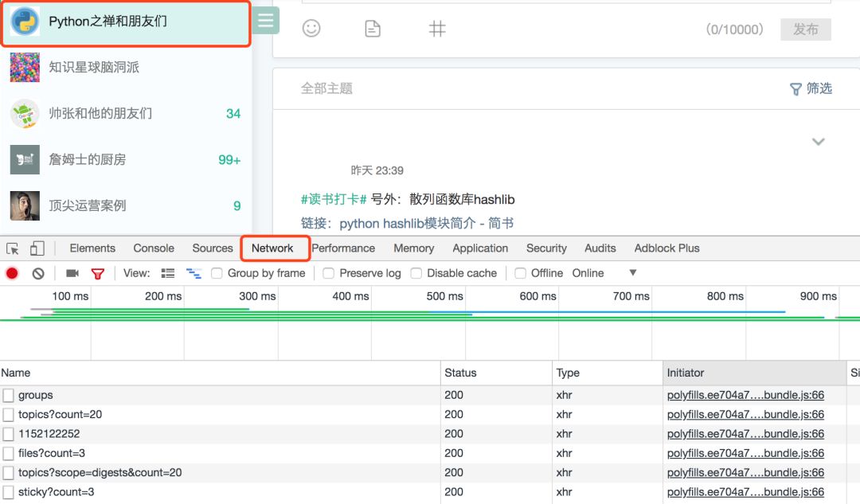Viewport: 860px width, 504px height.
Task: Tick the checkbox beside sticky?count=3
Action: pos(8,493)
